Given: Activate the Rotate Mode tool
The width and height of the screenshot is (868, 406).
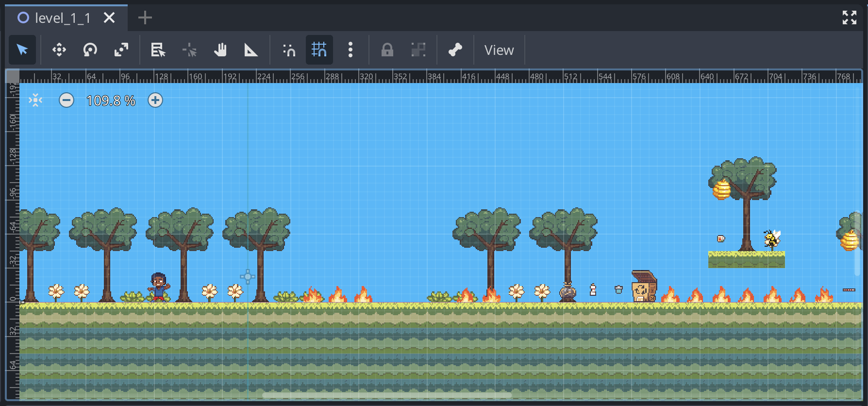Looking at the screenshot, I should tap(90, 50).
